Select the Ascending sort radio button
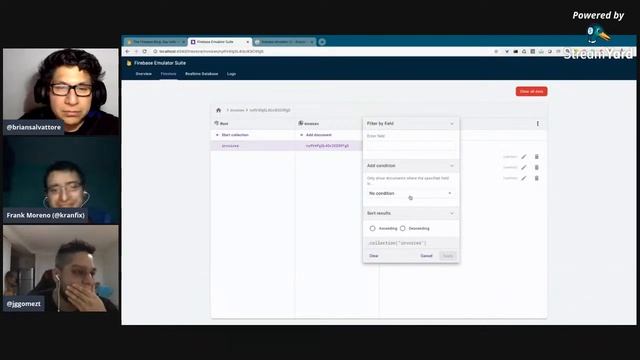640x360 pixels. (372, 229)
